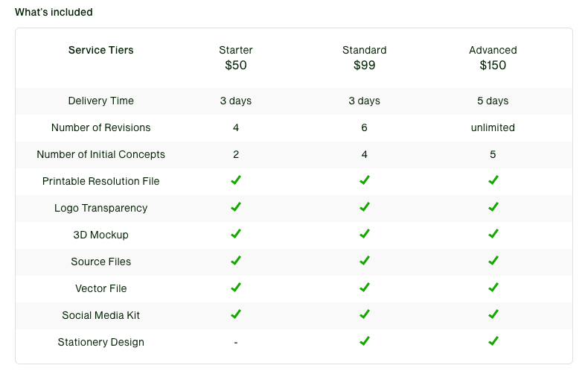Click the Service Tiers header label
Screen dimensions: 588x374
pos(101,51)
